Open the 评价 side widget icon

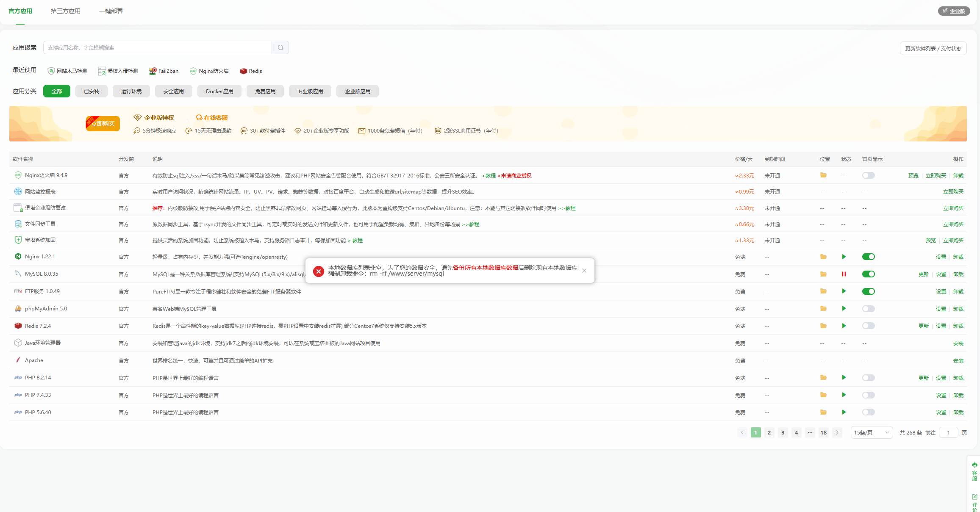point(974,503)
